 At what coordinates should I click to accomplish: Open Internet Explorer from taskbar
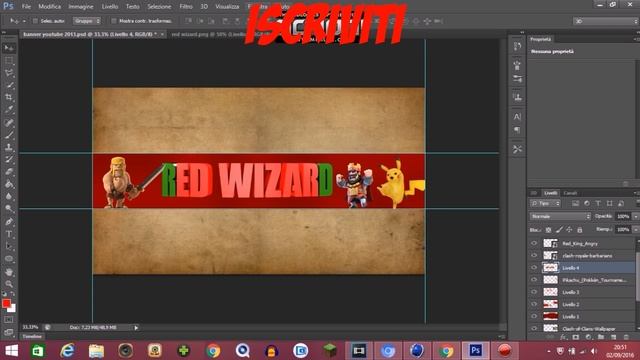tap(67, 351)
